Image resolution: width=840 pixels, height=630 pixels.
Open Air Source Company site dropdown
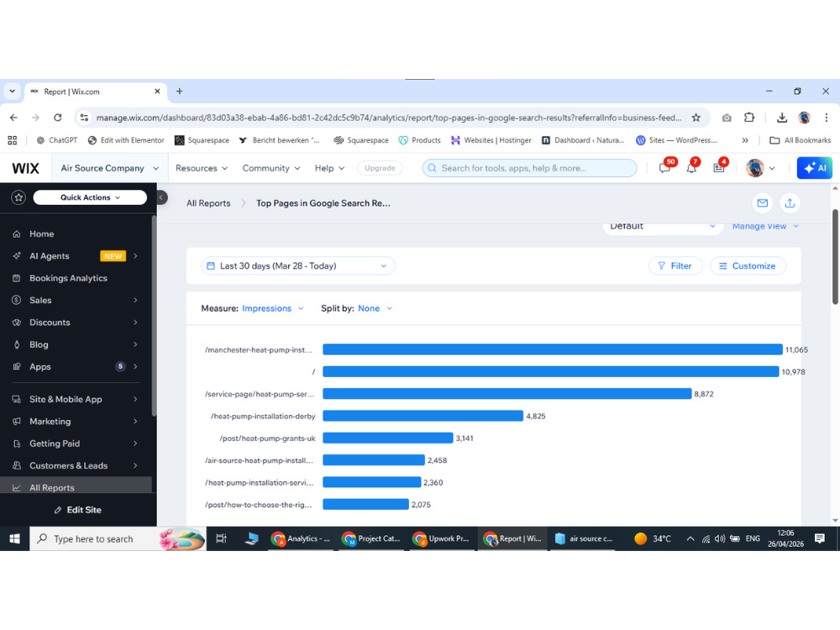click(x=110, y=168)
